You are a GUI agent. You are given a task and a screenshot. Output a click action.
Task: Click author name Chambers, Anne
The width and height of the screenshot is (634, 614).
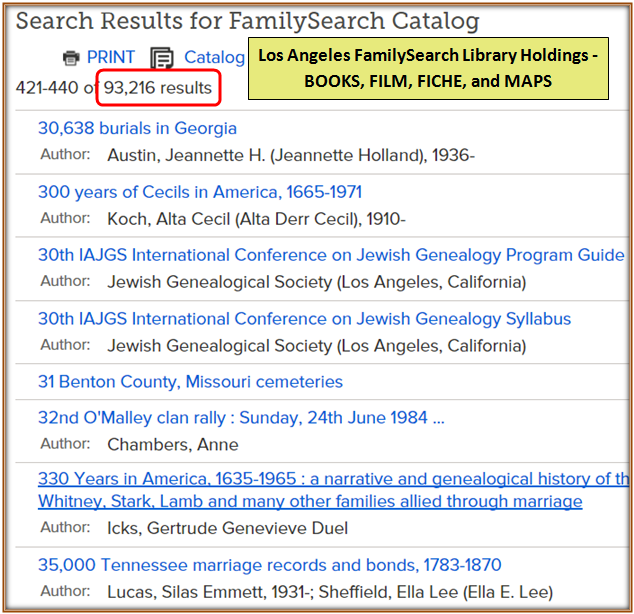(173, 444)
